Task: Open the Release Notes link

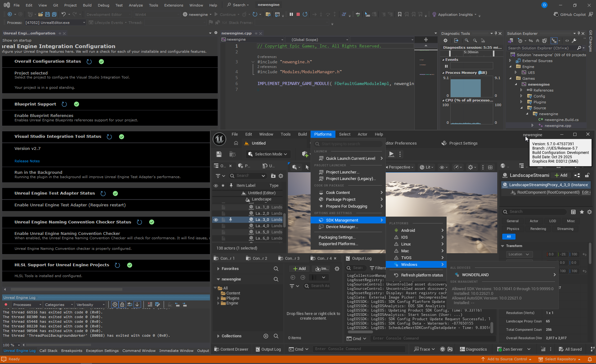Action: click(27, 161)
